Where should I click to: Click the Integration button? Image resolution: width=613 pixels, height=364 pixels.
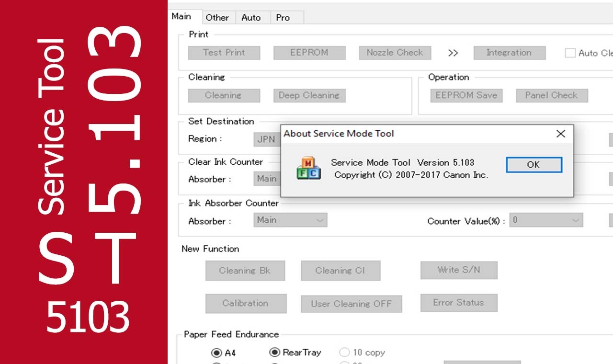point(509,53)
